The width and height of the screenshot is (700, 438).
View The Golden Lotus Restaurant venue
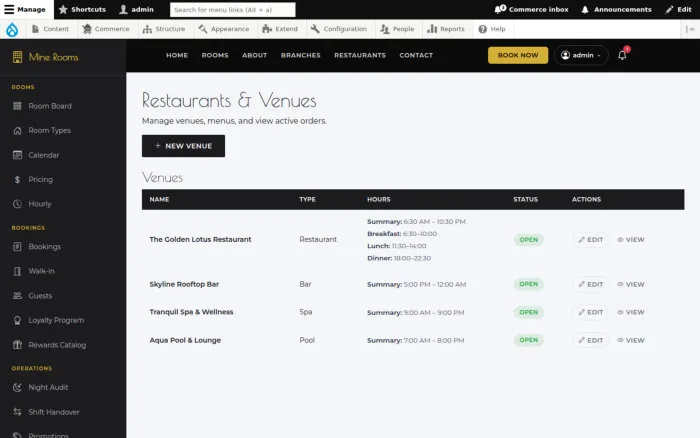point(631,240)
